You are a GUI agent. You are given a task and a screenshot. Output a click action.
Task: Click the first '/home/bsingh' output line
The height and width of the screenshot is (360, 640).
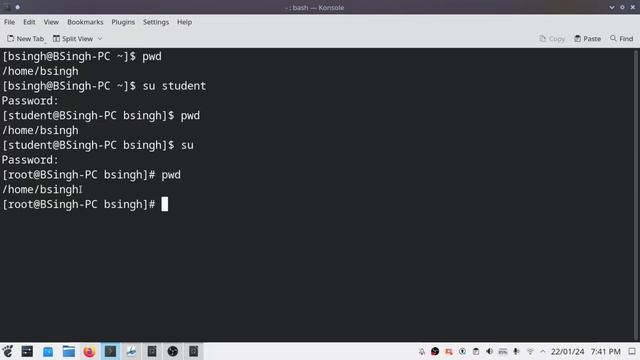coord(40,71)
